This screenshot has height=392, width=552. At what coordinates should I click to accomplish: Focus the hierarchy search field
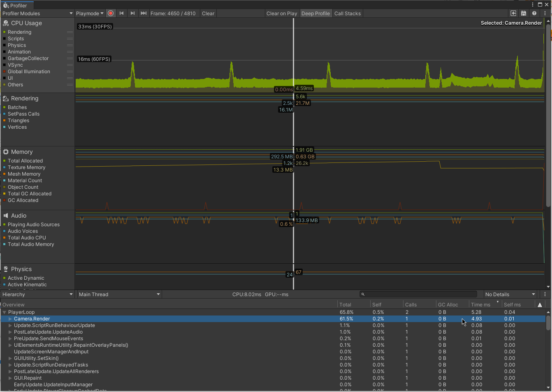tap(418, 294)
